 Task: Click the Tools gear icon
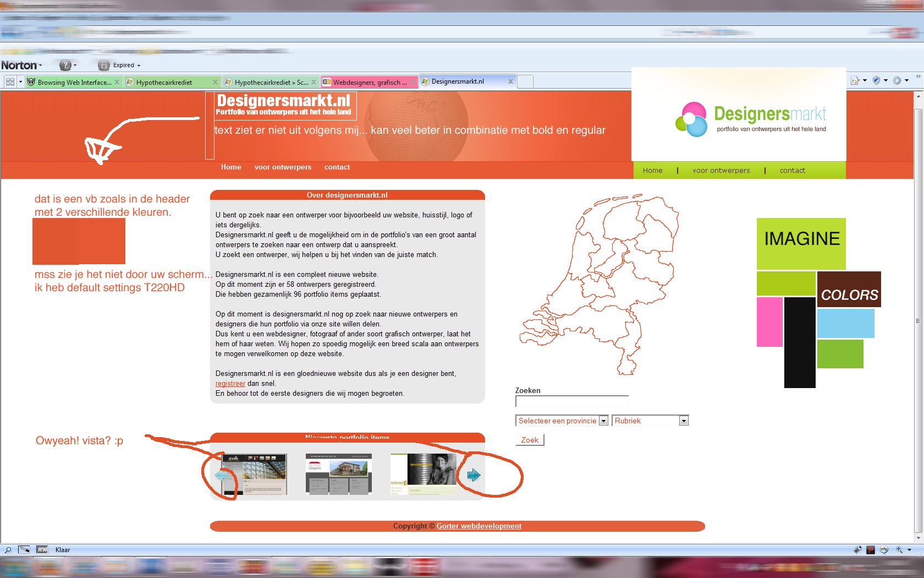tap(897, 80)
